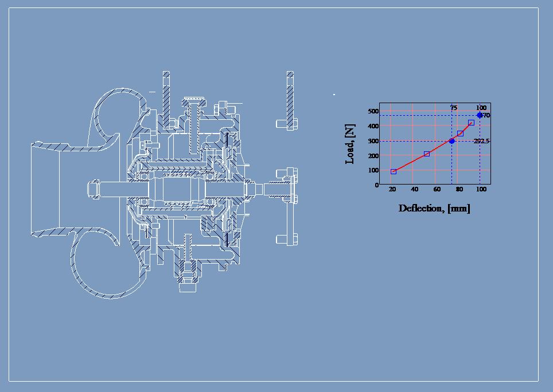Screen dimensions: 553x392
Task: Select the "Deflection, [mm]" axis title
Action: pos(435,209)
